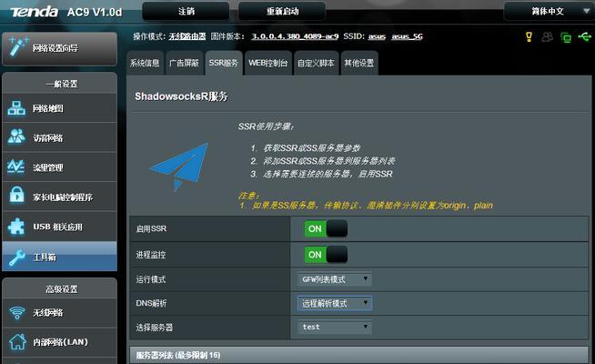Toggle the 进程监控 switch

(x=326, y=255)
